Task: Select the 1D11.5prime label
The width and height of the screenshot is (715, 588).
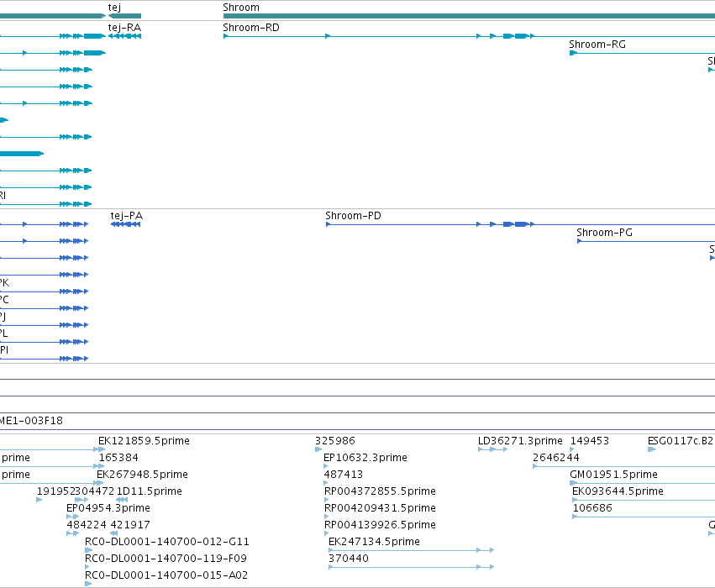Action: click(x=149, y=491)
